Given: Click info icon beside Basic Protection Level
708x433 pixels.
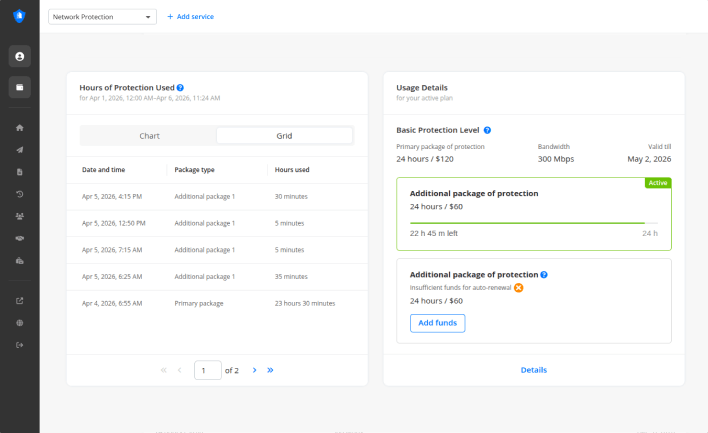Looking at the screenshot, I should click(487, 130).
